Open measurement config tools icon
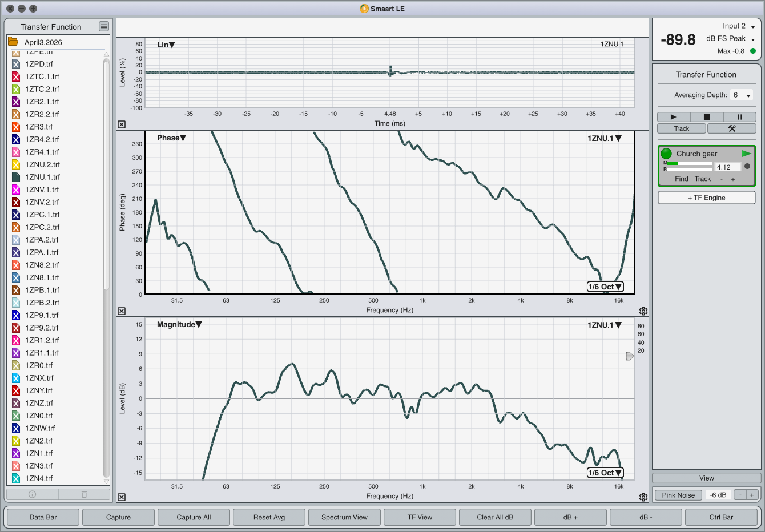The width and height of the screenshot is (765, 532). tap(732, 128)
